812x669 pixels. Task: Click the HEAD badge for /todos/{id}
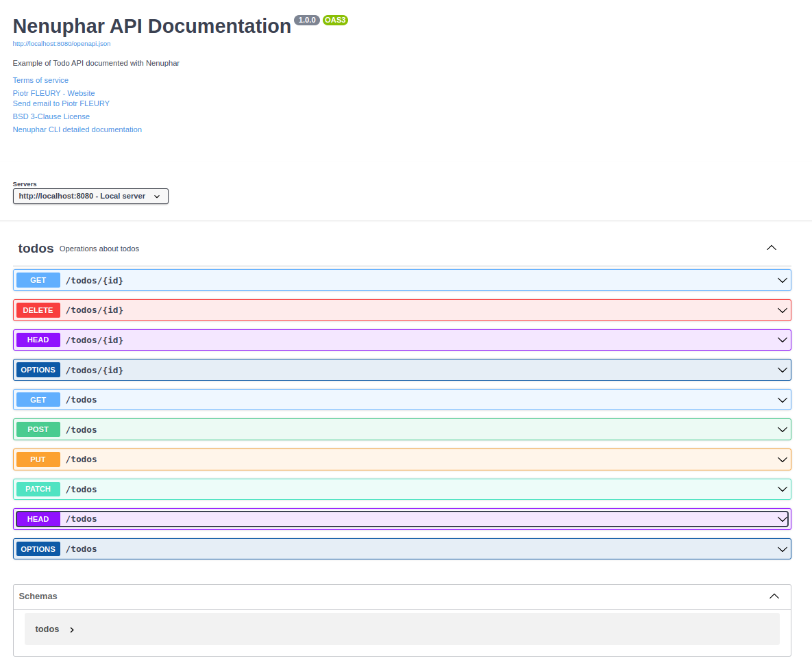coord(38,340)
